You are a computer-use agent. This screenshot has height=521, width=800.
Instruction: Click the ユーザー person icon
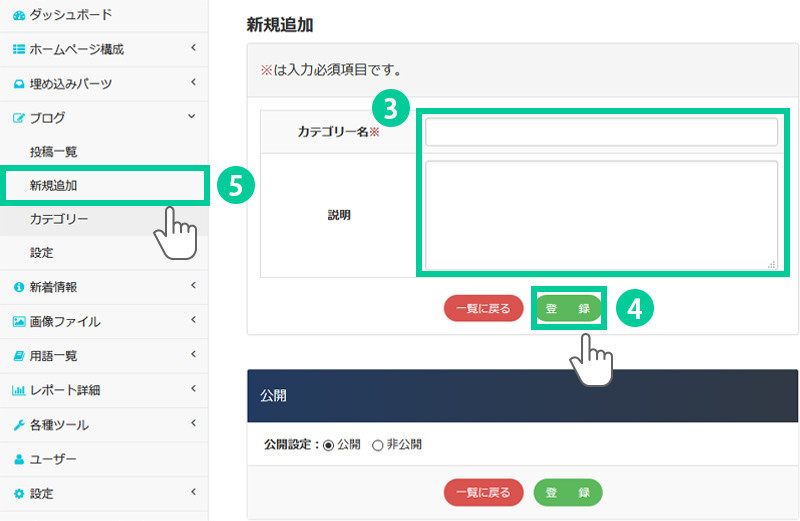pyautogui.click(x=19, y=459)
